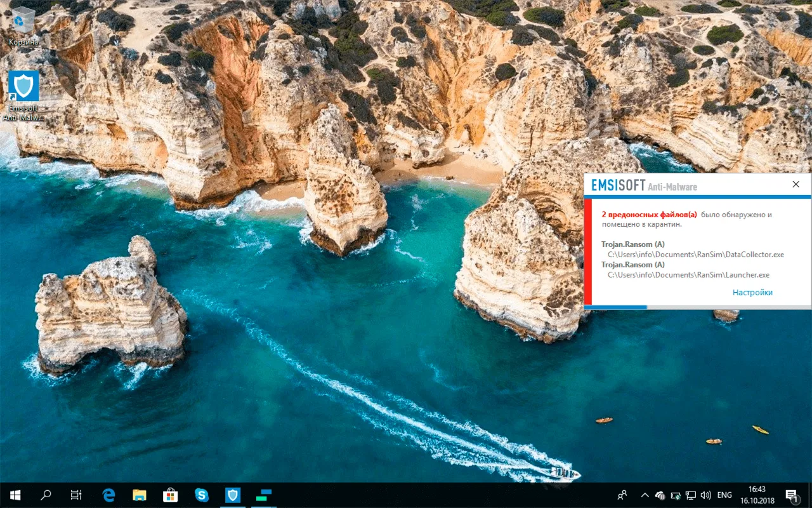812x508 pixels.
Task: Launch Skype from the taskbar
Action: point(202,495)
